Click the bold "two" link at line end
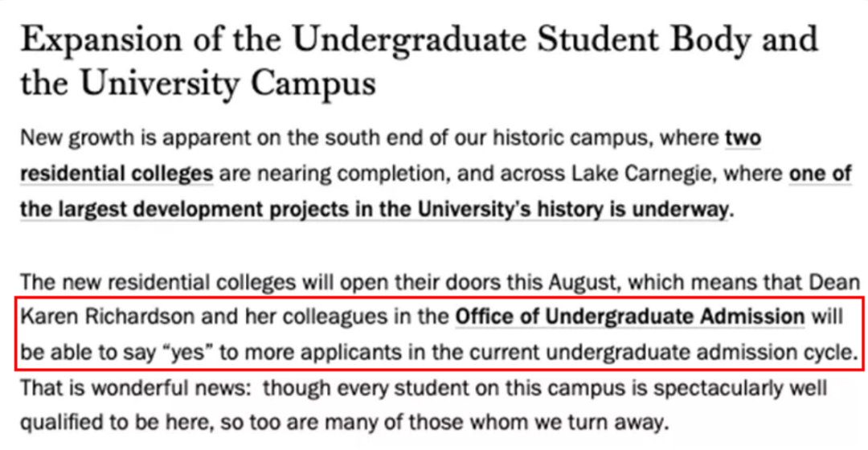The image size is (868, 450). [743, 137]
